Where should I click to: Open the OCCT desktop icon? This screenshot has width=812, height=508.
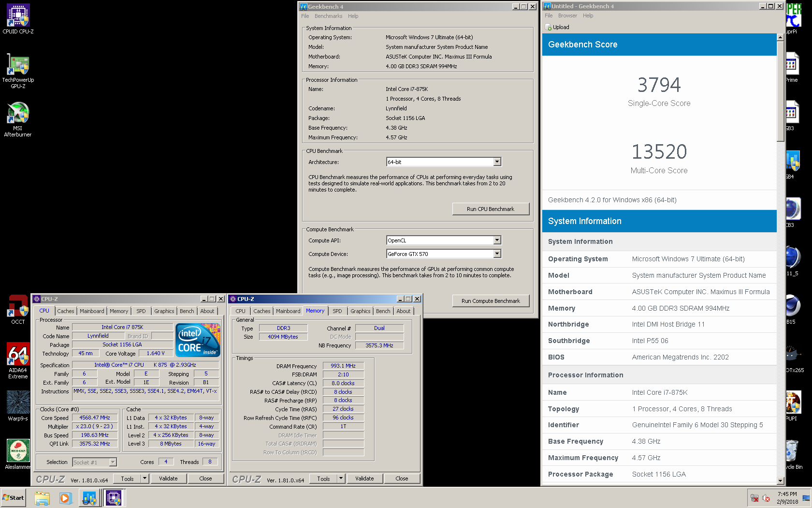point(18,310)
